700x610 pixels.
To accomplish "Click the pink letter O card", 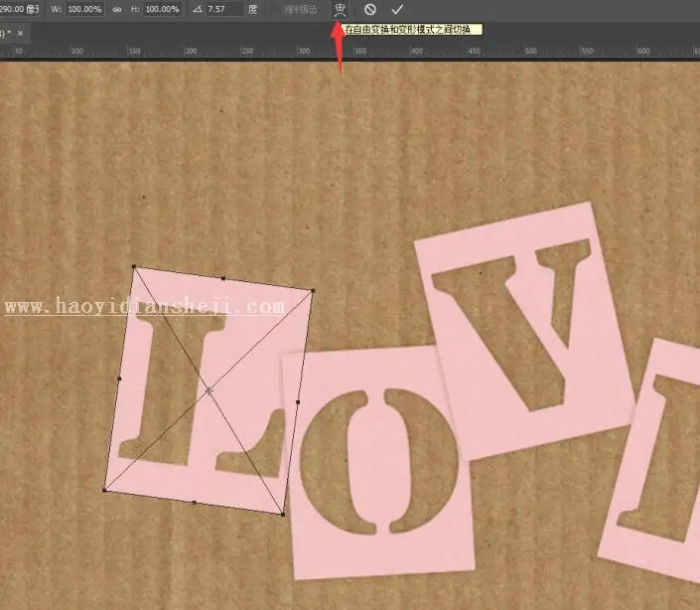I will pos(378,462).
